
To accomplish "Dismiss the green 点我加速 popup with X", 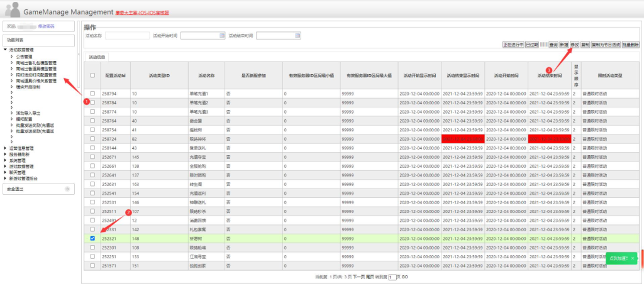I will [x=633, y=258].
